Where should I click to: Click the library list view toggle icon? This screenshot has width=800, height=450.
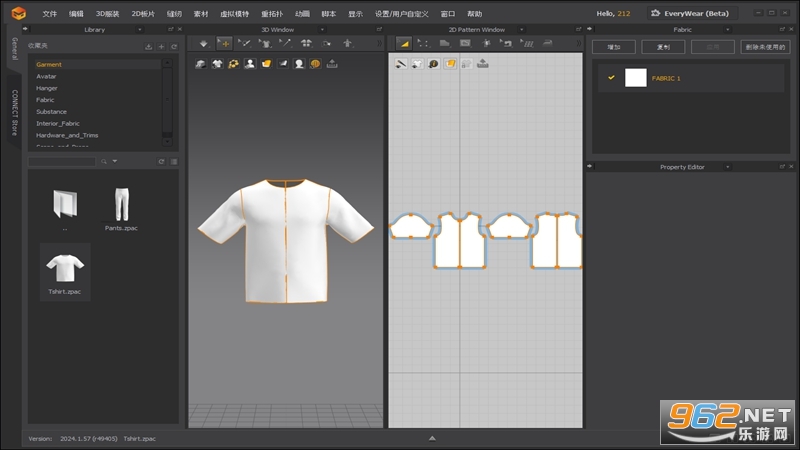coord(174,161)
